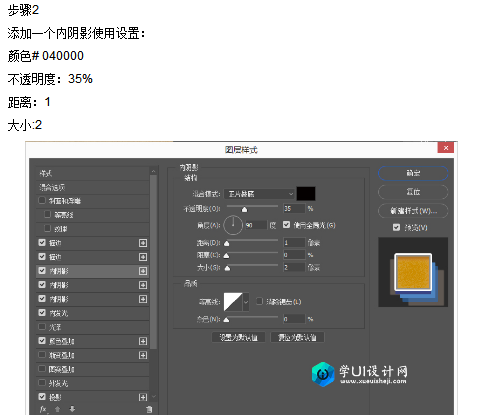Select the 内发光 effect row
Image resolution: width=486 pixels, height=415 pixels.
92,313
